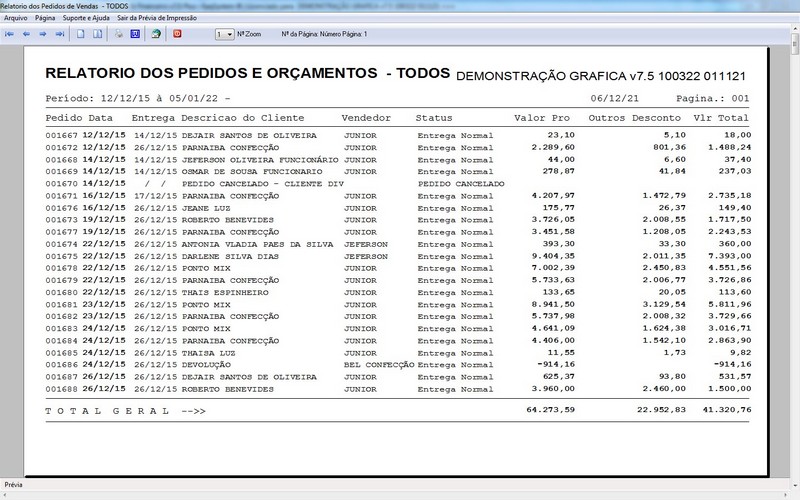
Task: Click client THAISA LUZ
Action: (x=209, y=353)
